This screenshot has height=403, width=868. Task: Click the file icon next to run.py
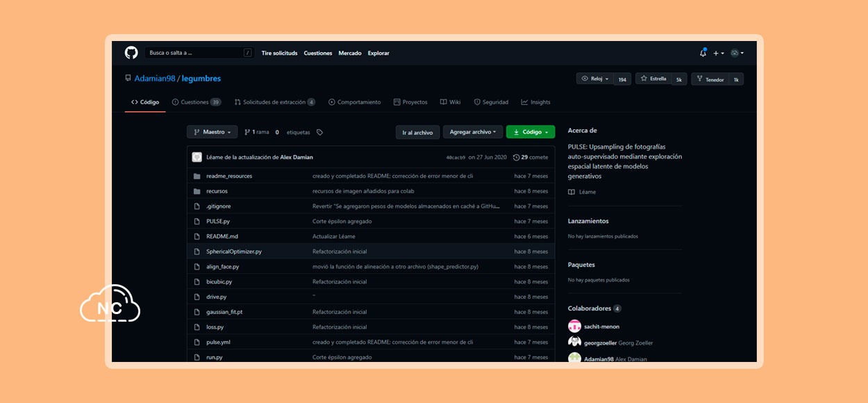tap(197, 357)
